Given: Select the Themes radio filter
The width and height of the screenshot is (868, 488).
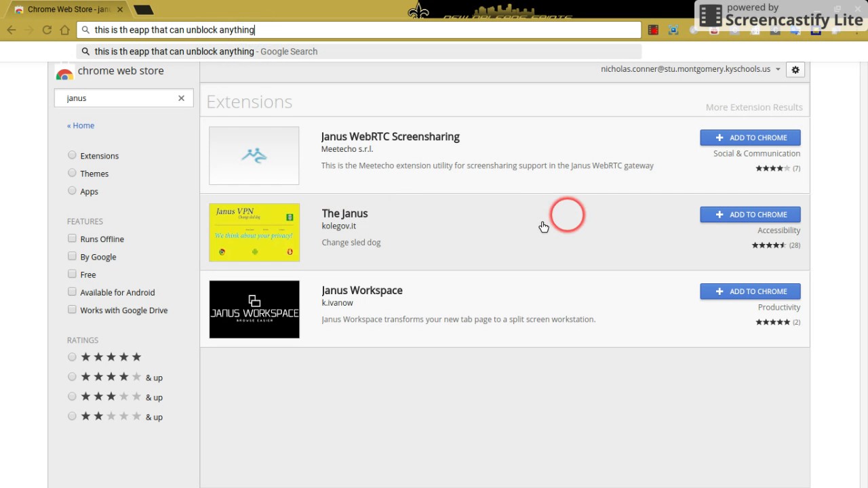Looking at the screenshot, I should (x=72, y=173).
